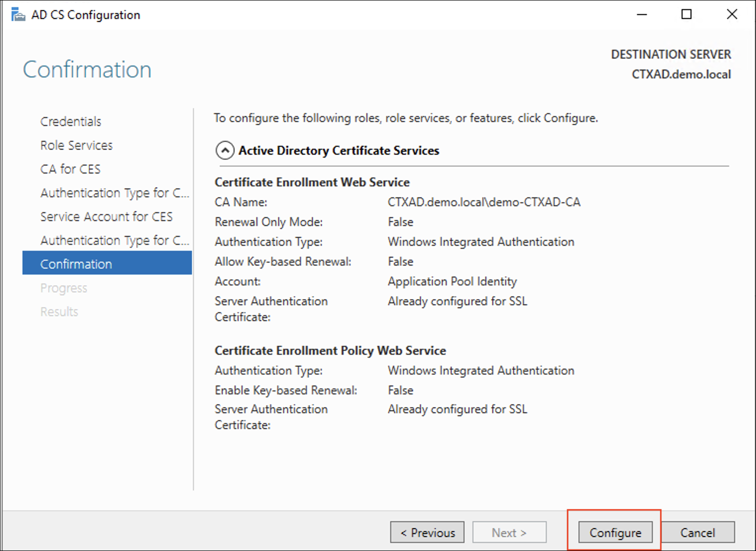This screenshot has height=551, width=756.
Task: Navigate to the CA for CES step
Action: (x=70, y=169)
